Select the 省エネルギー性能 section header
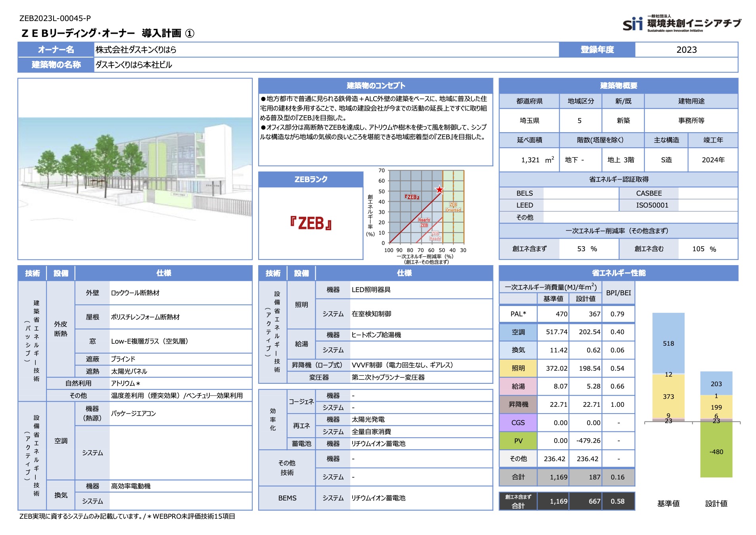The image size is (756, 535). coord(618,273)
